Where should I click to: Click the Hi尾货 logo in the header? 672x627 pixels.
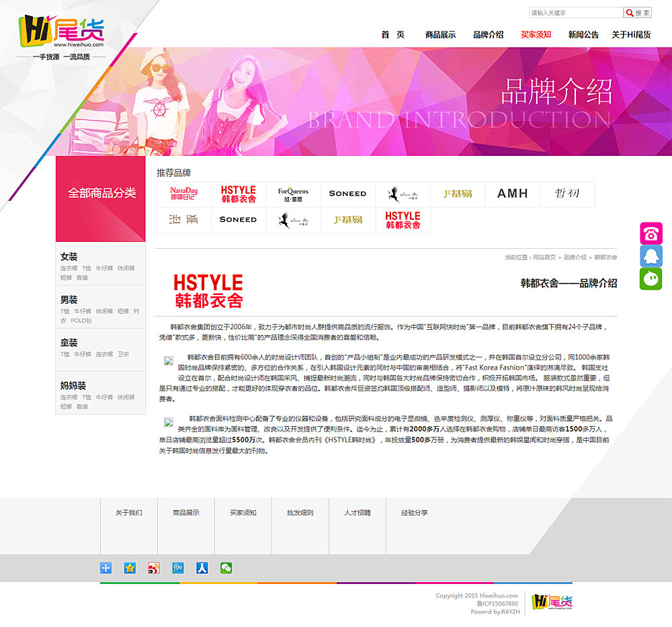[61, 32]
